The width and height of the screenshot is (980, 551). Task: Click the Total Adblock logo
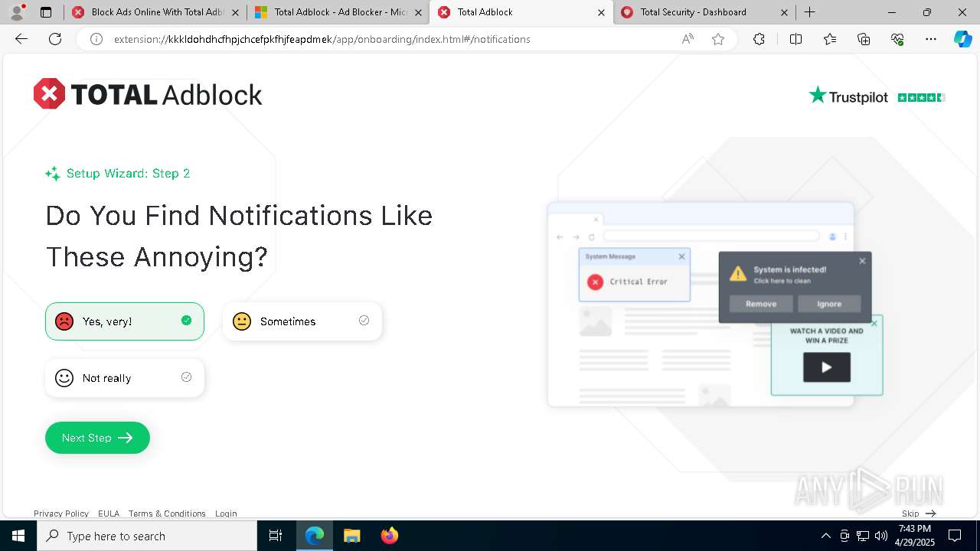pyautogui.click(x=148, y=94)
